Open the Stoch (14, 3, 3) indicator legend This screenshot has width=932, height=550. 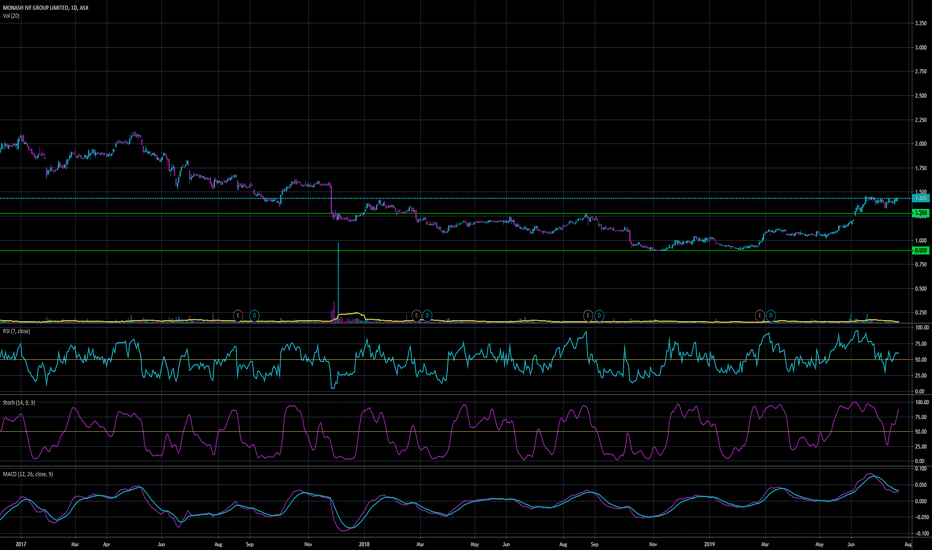tap(18, 403)
